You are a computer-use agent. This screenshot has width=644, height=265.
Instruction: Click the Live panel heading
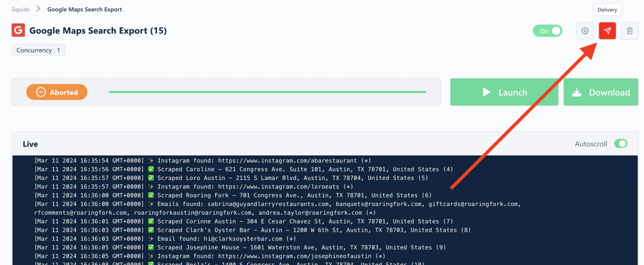30,144
